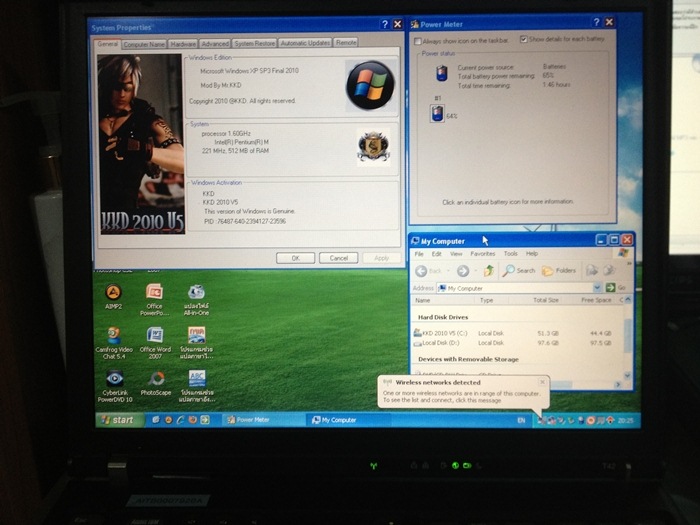Open the Favorites menu in My Computer
Image resolution: width=700 pixels, height=525 pixels.
click(x=482, y=254)
